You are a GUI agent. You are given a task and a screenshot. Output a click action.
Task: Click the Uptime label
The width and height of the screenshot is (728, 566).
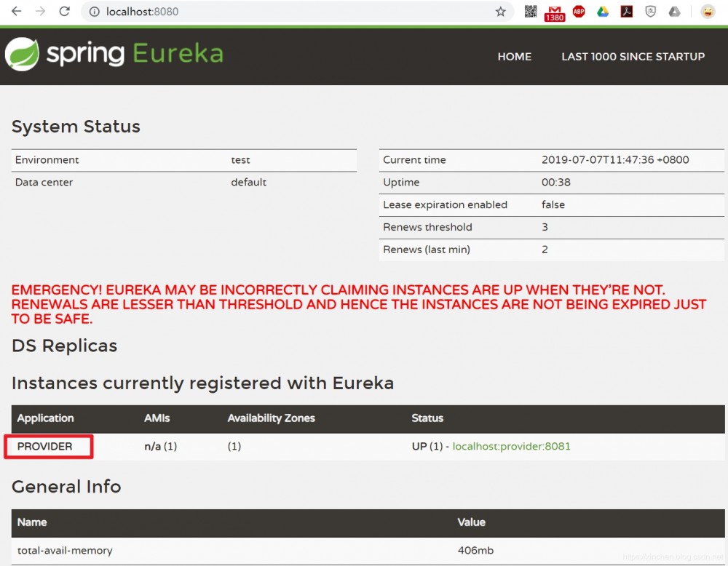(x=401, y=183)
